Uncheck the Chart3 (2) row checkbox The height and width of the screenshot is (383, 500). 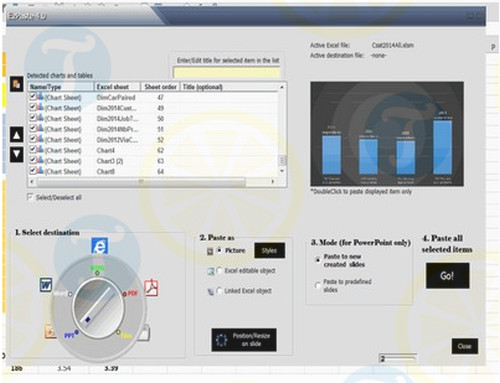tap(33, 160)
